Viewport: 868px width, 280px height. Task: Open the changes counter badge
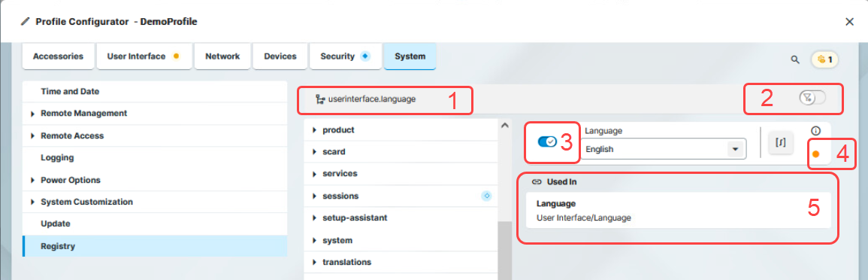click(x=825, y=59)
